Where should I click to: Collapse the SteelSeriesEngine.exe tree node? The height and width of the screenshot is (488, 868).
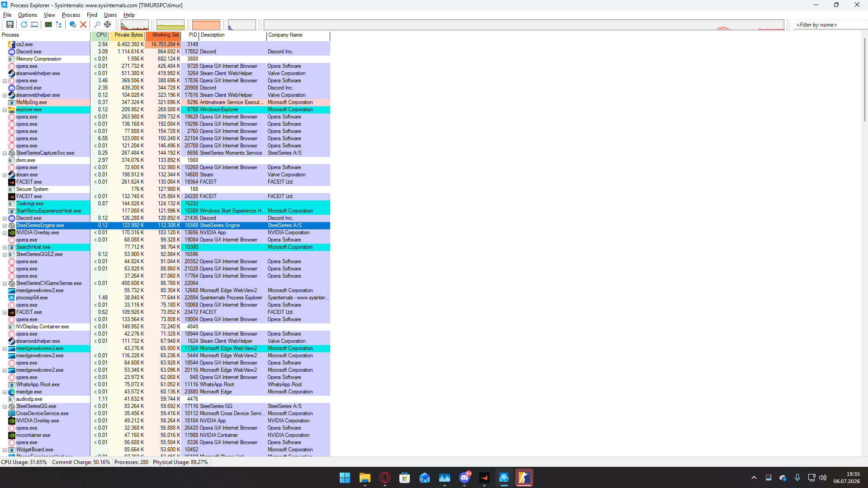(5, 226)
